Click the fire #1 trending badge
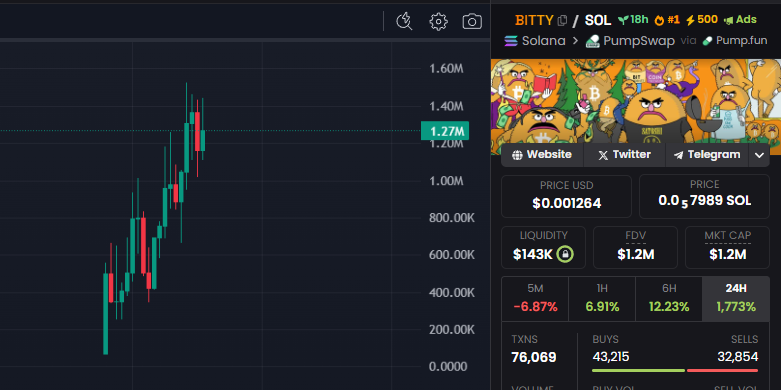The height and width of the screenshot is (390, 781). point(667,20)
